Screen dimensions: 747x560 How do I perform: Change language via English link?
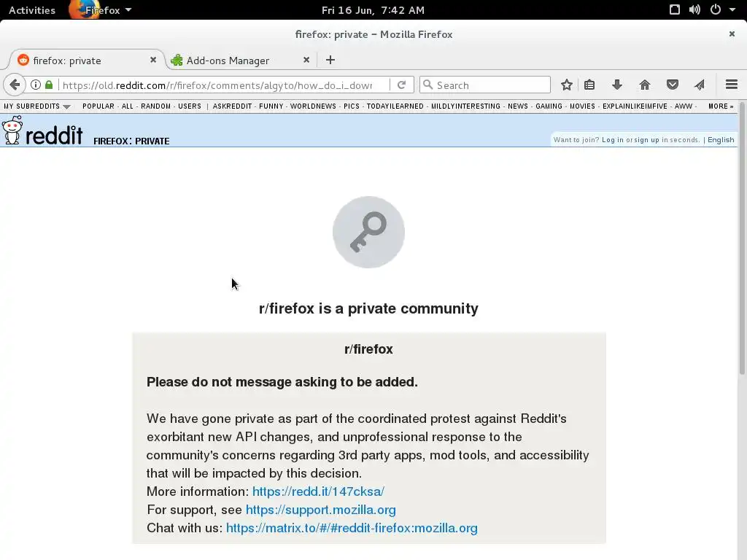[x=721, y=139]
